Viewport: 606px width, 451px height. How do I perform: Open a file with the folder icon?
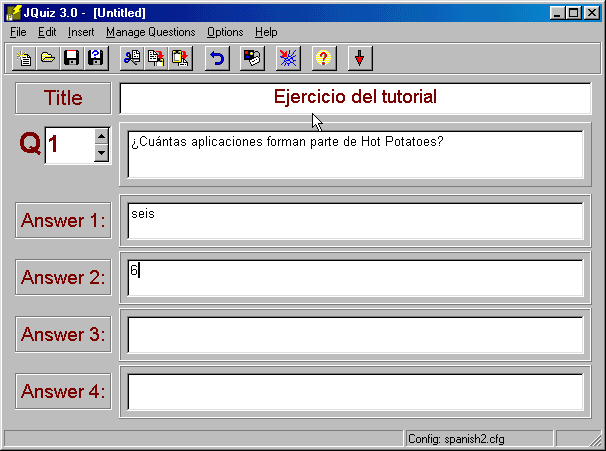click(48, 58)
